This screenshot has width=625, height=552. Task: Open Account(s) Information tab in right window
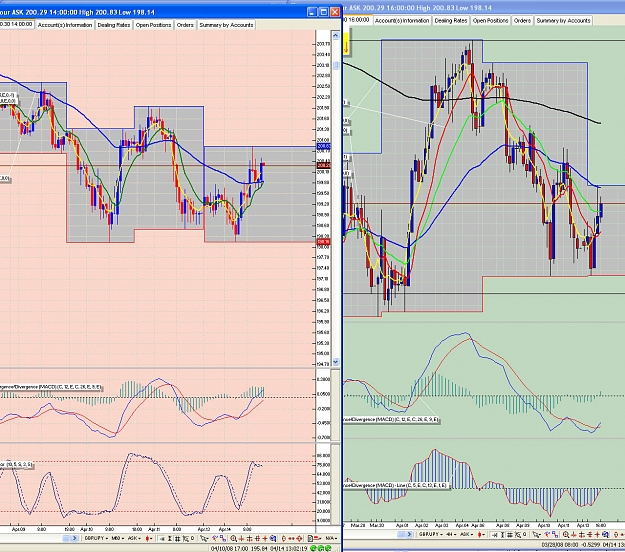click(402, 20)
